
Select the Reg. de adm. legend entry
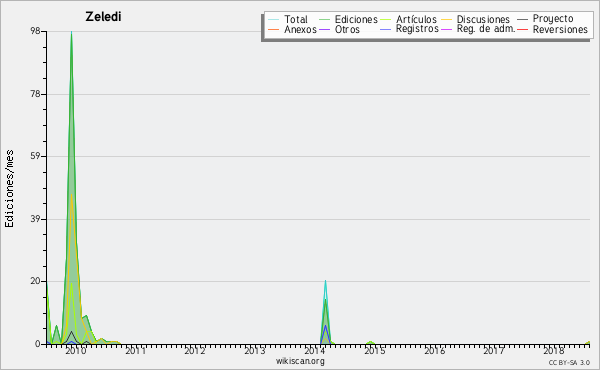(478, 29)
